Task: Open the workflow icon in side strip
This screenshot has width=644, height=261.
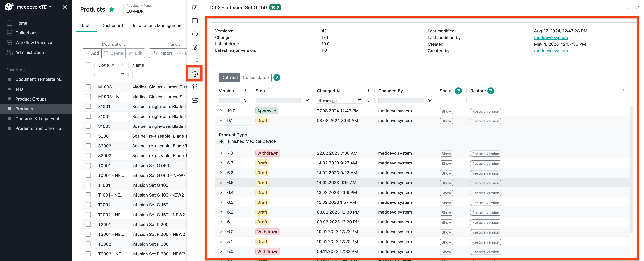Action: 195,100
